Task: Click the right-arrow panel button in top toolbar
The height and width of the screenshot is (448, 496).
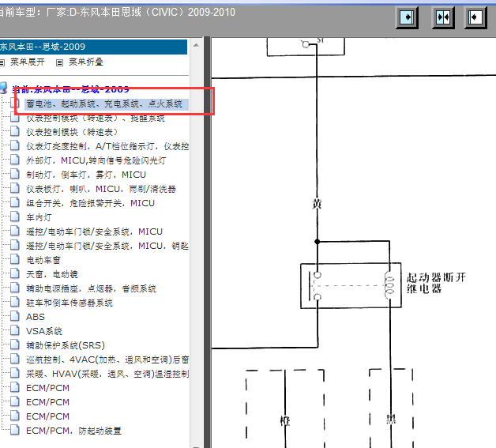Action: tap(407, 17)
